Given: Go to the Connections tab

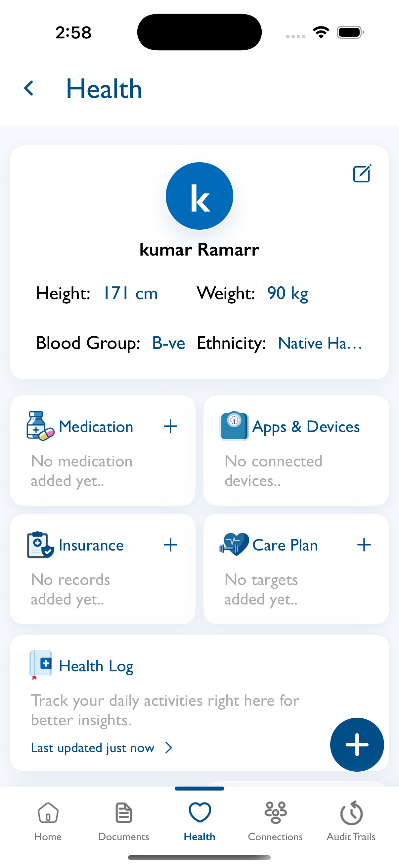Looking at the screenshot, I should click(x=275, y=821).
